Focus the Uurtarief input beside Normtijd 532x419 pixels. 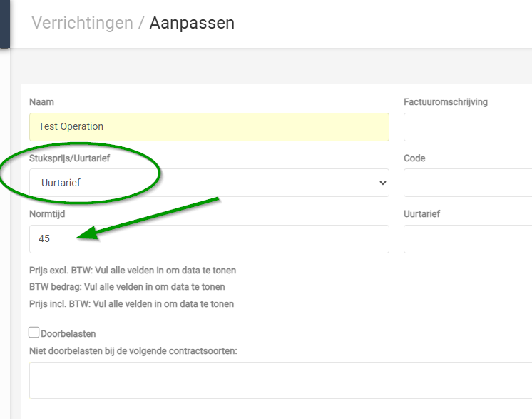[467, 239]
